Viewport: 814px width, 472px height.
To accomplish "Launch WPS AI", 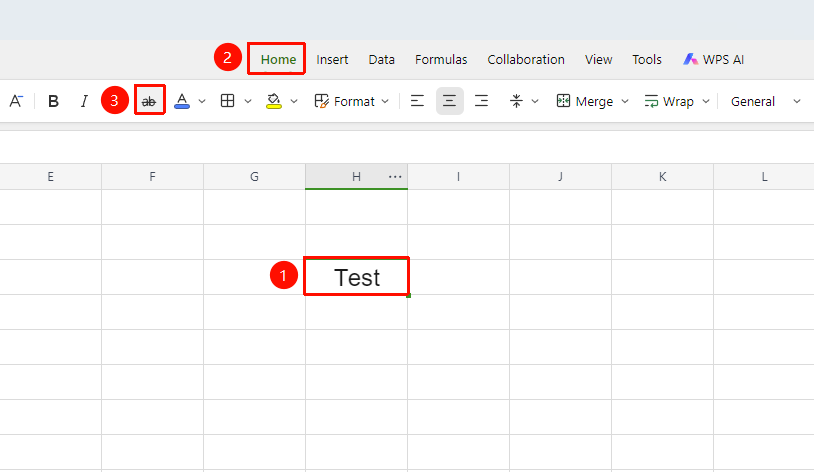I will tap(713, 60).
